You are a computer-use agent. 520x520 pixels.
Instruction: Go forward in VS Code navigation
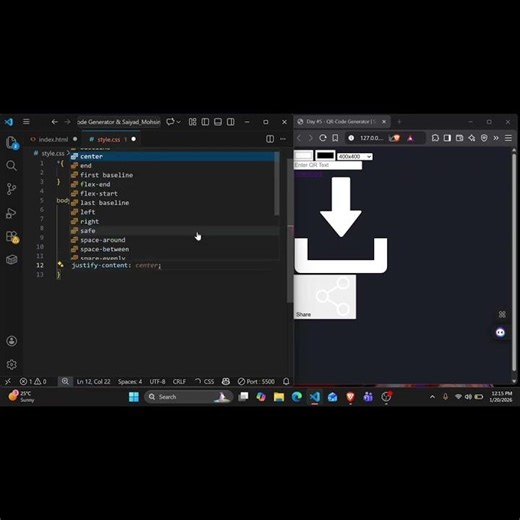coord(67,122)
